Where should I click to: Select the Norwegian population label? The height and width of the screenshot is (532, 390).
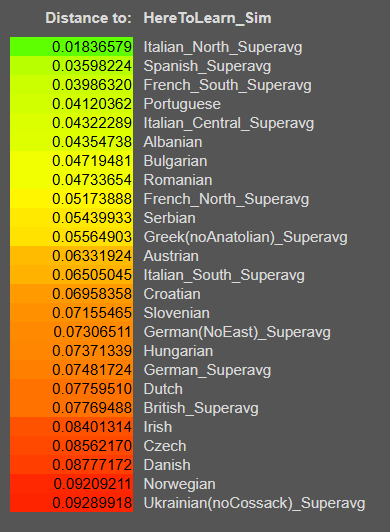point(179,484)
